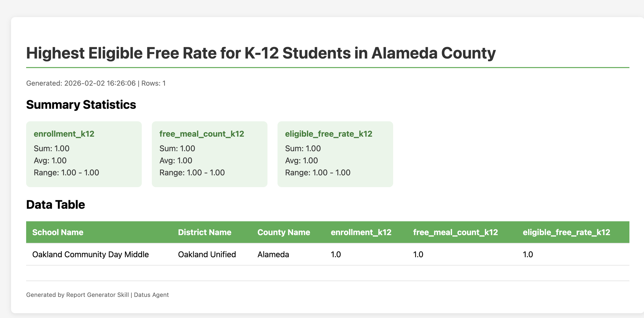Select the Alameda county cell
Viewport: 644px width, 318px height.
(x=273, y=254)
